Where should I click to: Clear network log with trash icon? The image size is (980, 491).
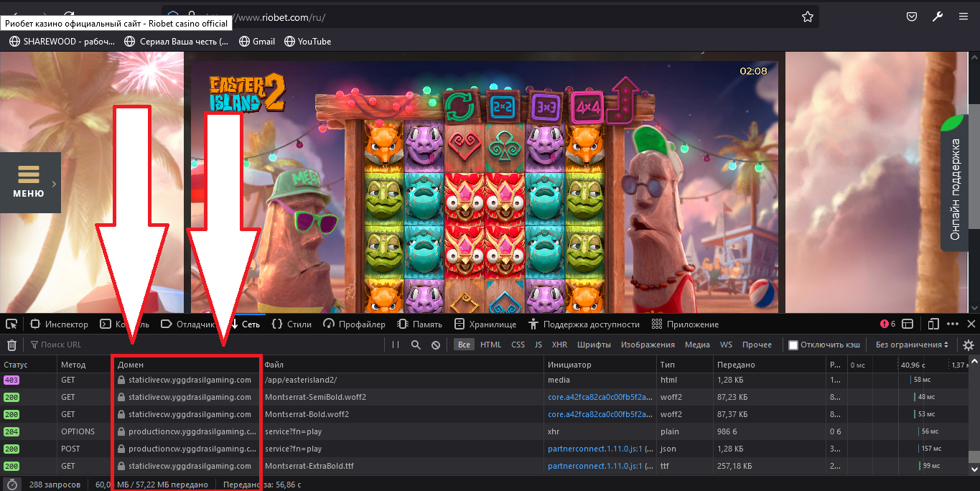pos(11,345)
